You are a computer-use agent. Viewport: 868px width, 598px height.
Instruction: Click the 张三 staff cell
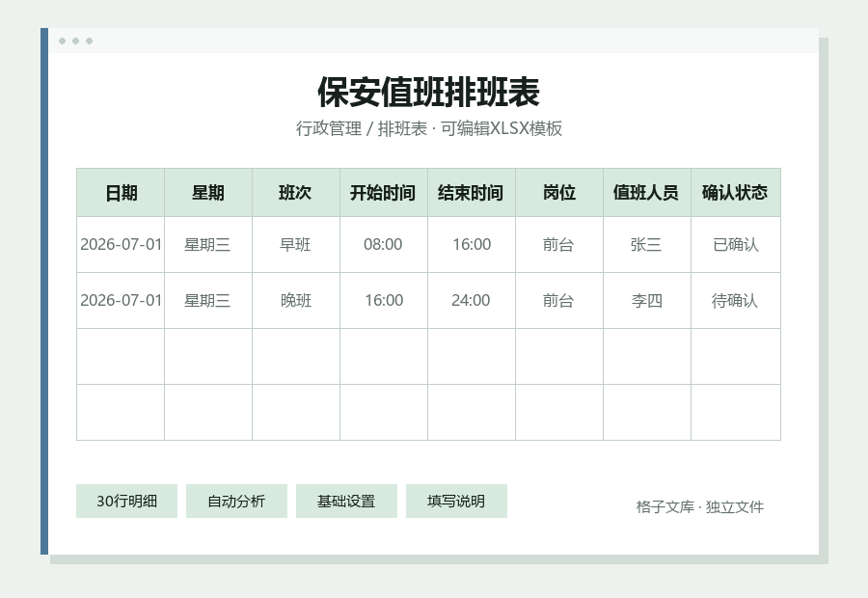click(x=647, y=244)
